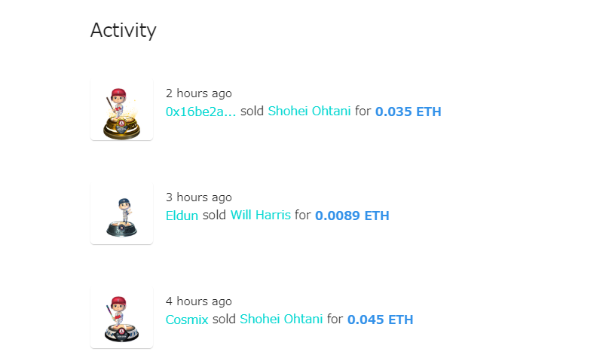Click the '2 hours ago' timestamp
The height and width of the screenshot is (364, 615).
click(198, 93)
